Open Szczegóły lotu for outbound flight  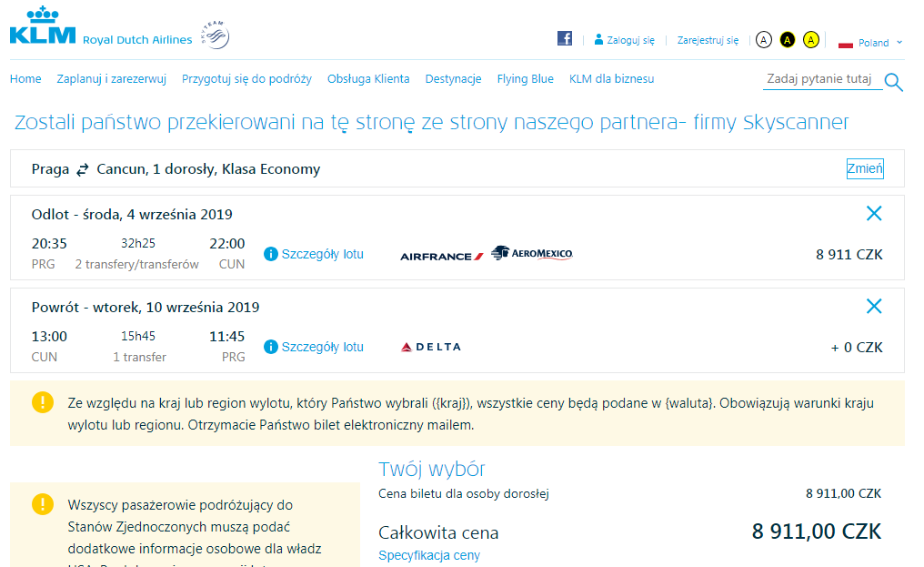pos(322,254)
